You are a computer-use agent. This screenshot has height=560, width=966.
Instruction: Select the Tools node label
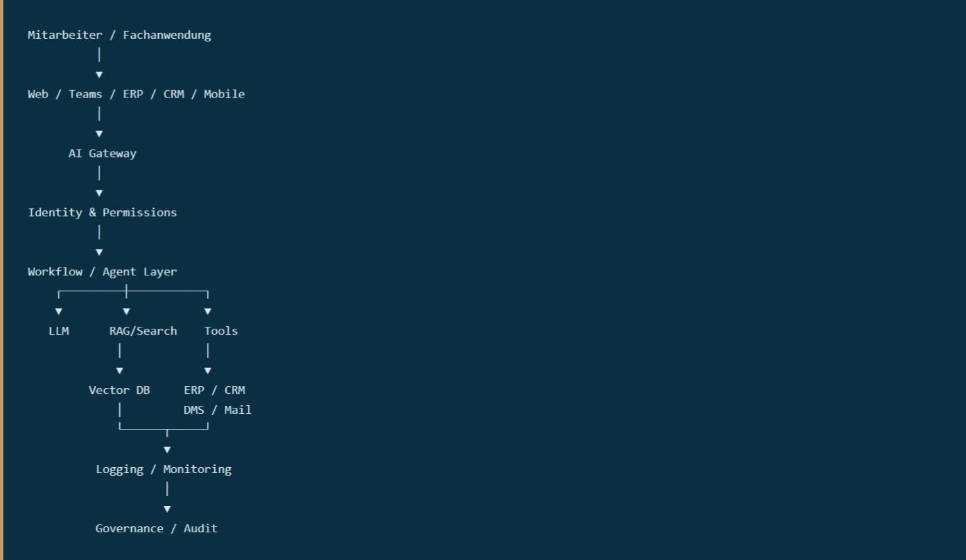[x=221, y=331]
